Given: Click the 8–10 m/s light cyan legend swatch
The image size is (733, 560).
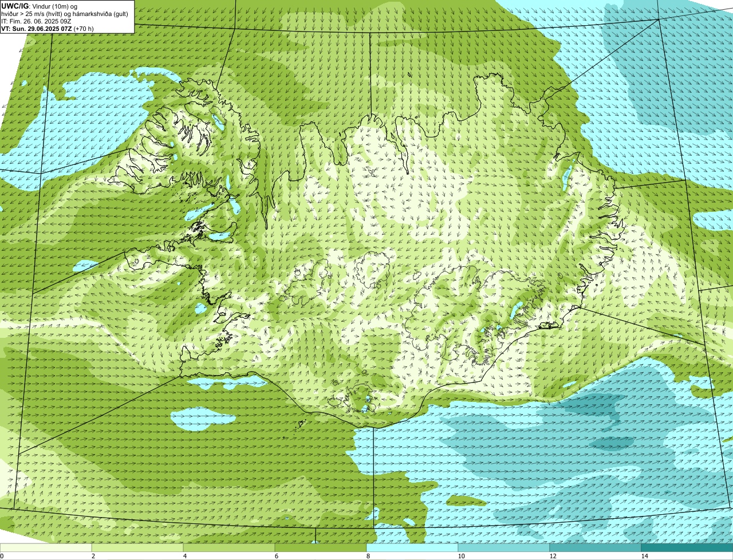Looking at the screenshot, I should [x=412, y=547].
